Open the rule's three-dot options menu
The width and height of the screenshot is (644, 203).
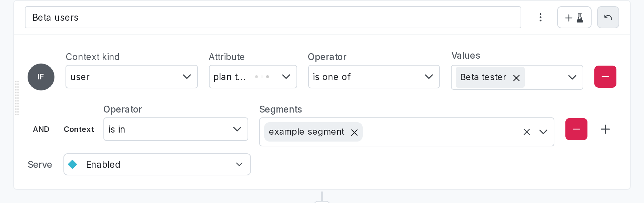pos(540,17)
